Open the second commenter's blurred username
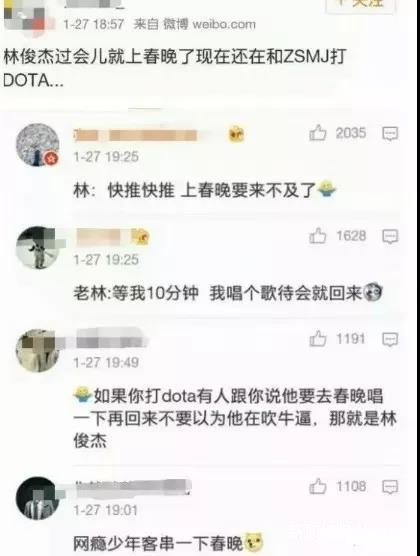 pyautogui.click(x=99, y=237)
